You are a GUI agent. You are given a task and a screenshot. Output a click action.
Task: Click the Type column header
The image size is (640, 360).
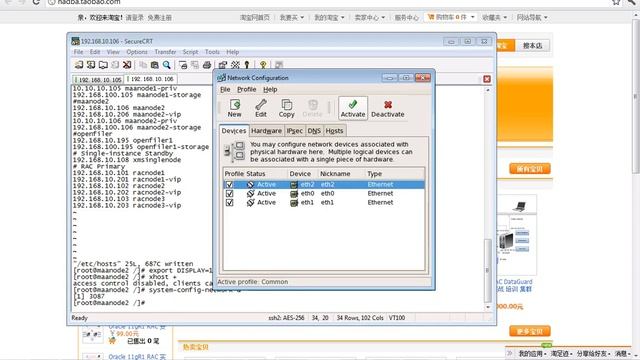pyautogui.click(x=374, y=174)
